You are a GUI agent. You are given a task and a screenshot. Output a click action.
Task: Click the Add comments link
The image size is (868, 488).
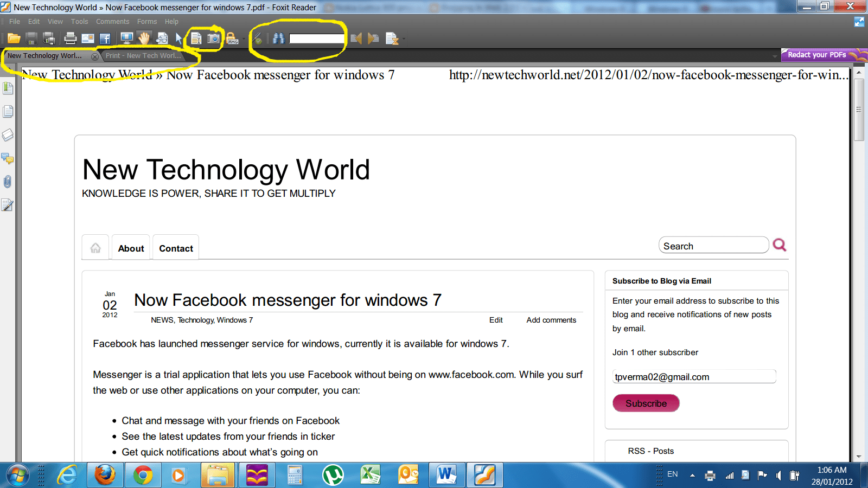coord(551,320)
